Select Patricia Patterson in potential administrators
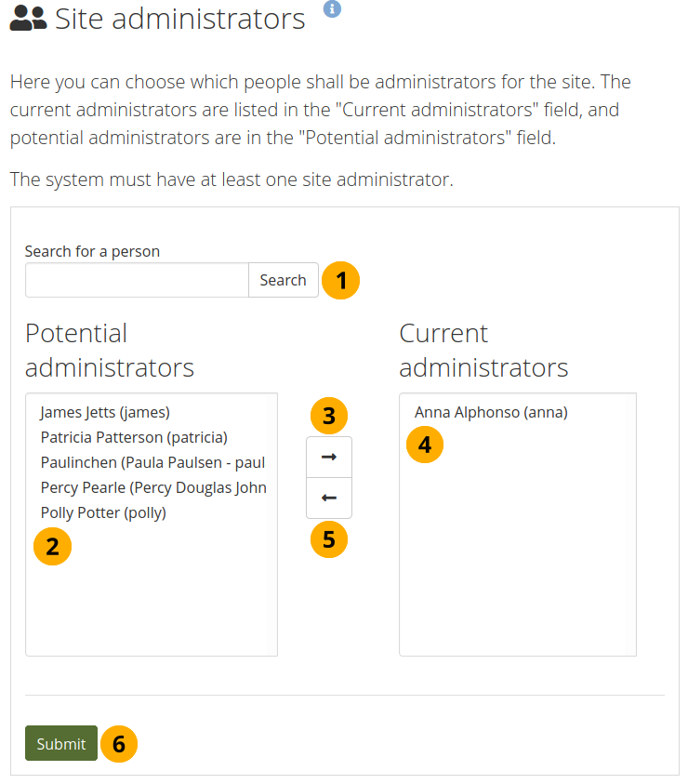The height and width of the screenshot is (784, 688). 134,437
